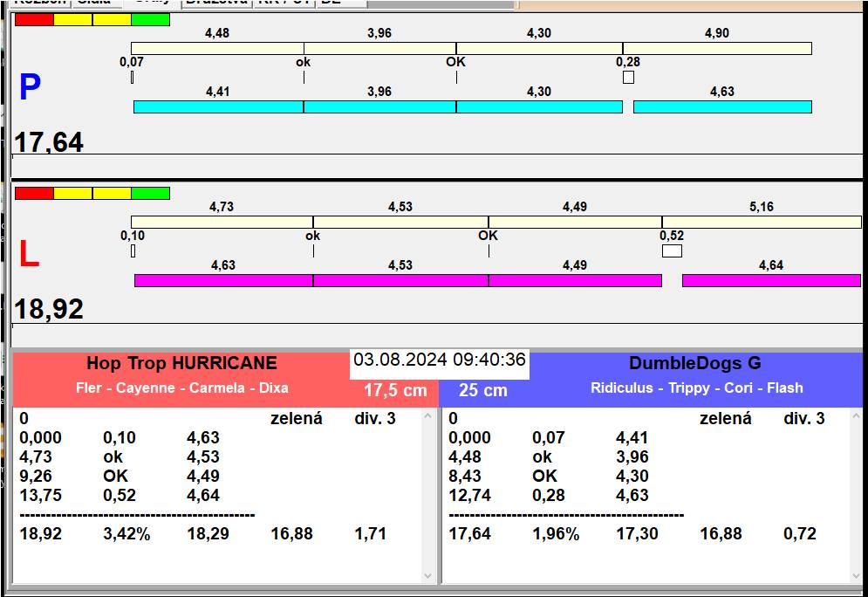The width and height of the screenshot is (868, 597).
Task: Click the Hop Trop HURRICANE team header
Action: click(x=181, y=364)
